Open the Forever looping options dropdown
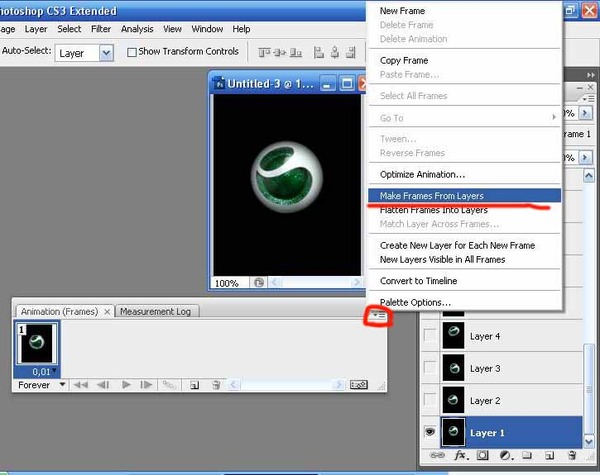600x475 pixels. click(x=62, y=384)
